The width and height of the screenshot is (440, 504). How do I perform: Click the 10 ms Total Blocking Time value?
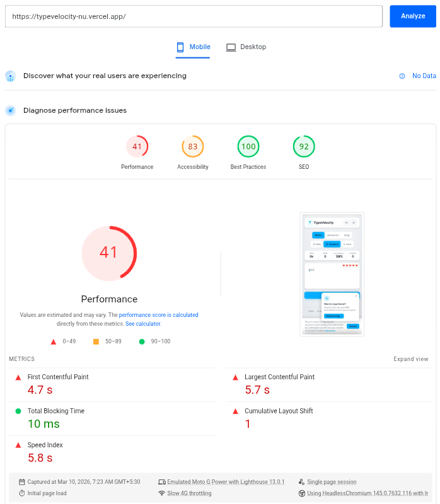43,424
